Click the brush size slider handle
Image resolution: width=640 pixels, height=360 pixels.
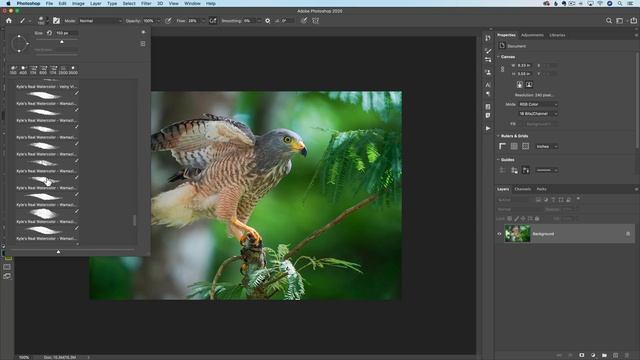click(62, 42)
